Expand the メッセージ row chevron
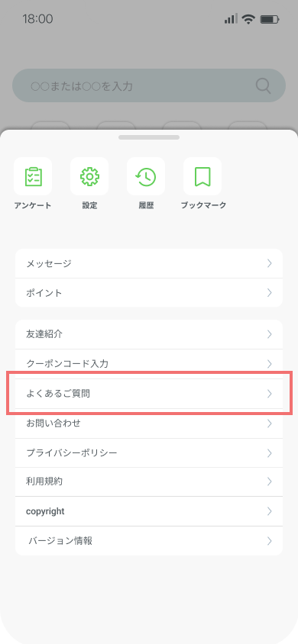298x644 pixels. [270, 263]
